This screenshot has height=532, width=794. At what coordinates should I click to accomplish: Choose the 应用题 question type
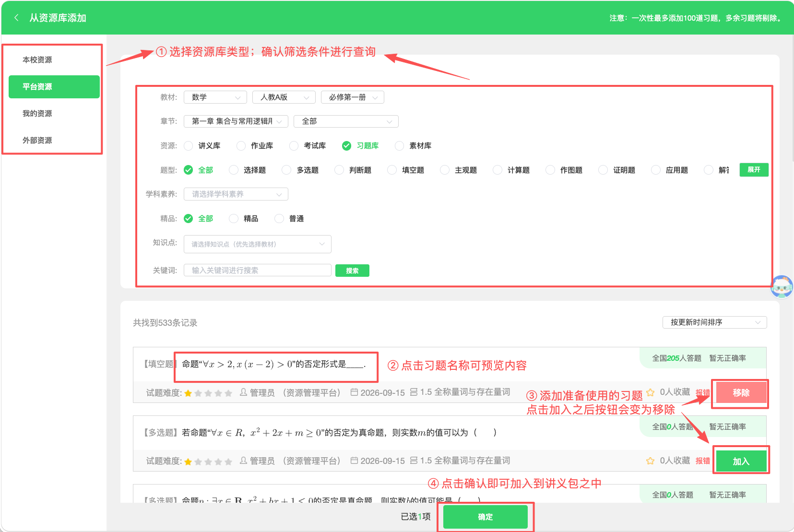tap(656, 170)
